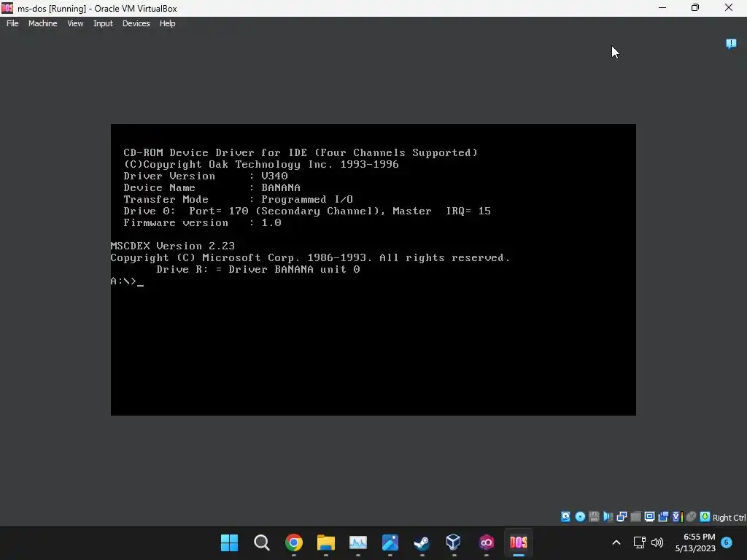Click the DOS prompt A:\> line
Viewport: 747px width, 560px height.
coord(127,281)
